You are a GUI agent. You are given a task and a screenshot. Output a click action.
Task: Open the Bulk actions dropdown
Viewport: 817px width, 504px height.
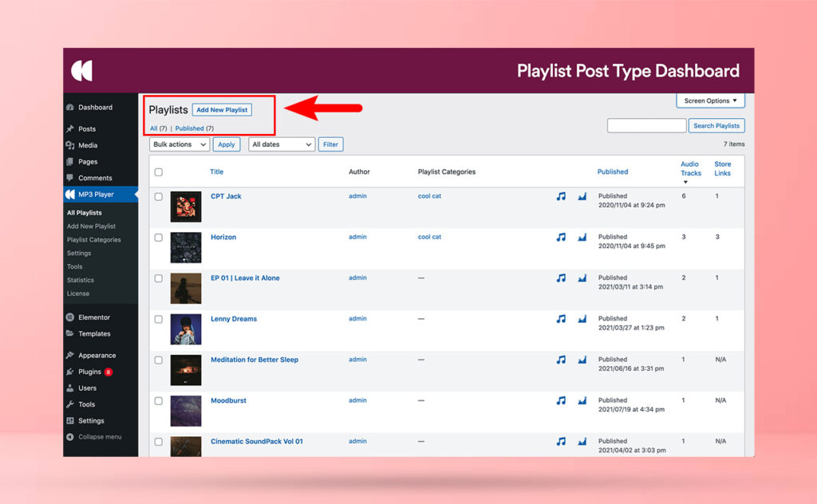[x=178, y=144]
